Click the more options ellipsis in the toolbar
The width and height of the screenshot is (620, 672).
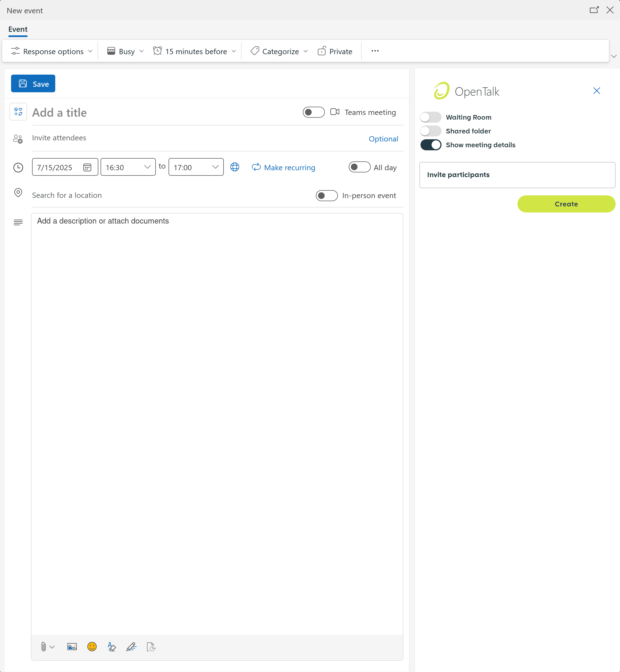tap(375, 51)
